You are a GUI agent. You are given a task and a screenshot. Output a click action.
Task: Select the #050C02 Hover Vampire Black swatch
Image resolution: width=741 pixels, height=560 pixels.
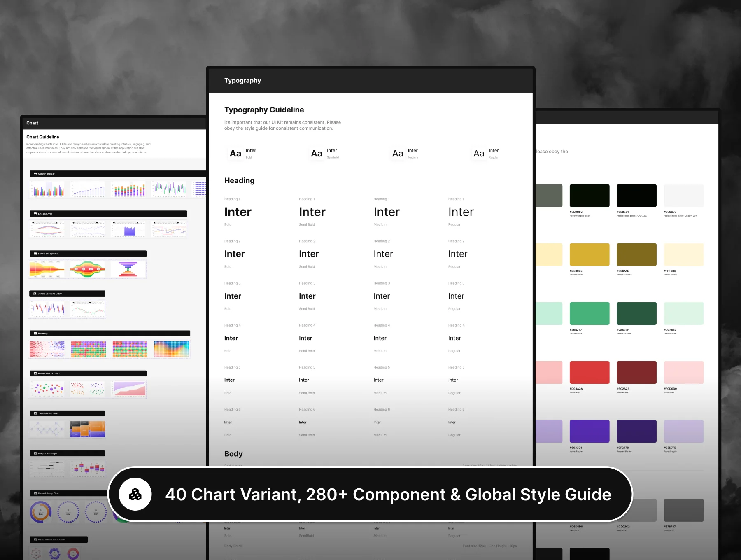coord(590,196)
